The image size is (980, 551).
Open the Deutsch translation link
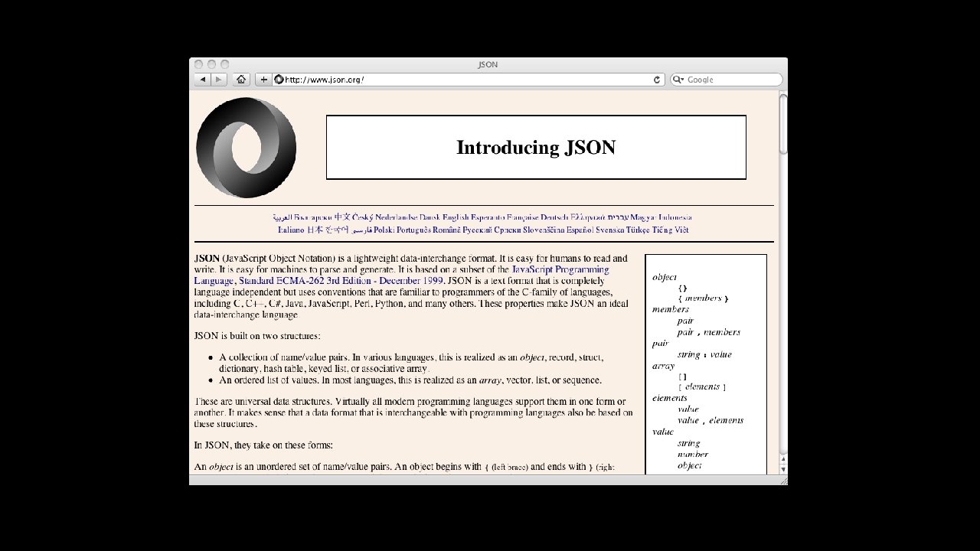(554, 217)
